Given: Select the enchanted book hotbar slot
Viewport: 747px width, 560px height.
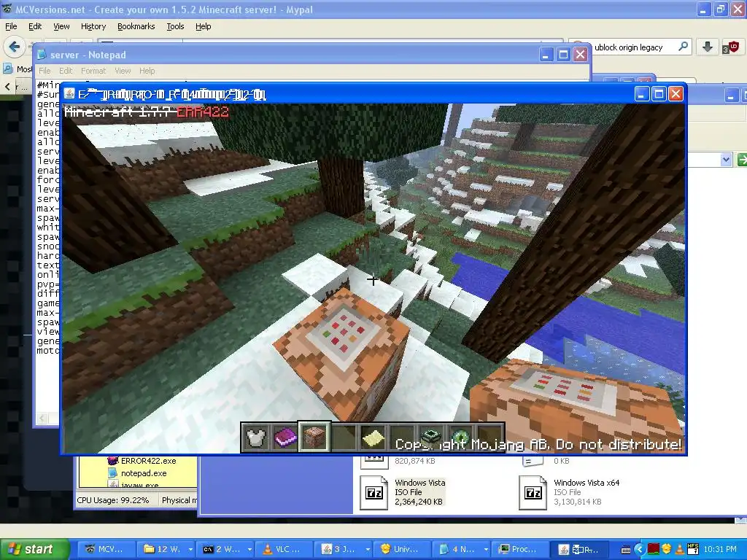Looking at the screenshot, I should [x=285, y=437].
